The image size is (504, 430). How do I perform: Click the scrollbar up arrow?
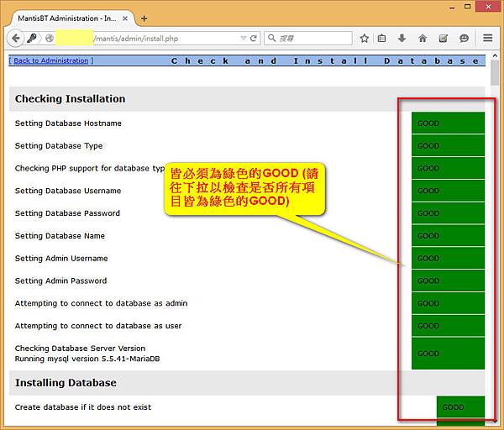[x=495, y=56]
